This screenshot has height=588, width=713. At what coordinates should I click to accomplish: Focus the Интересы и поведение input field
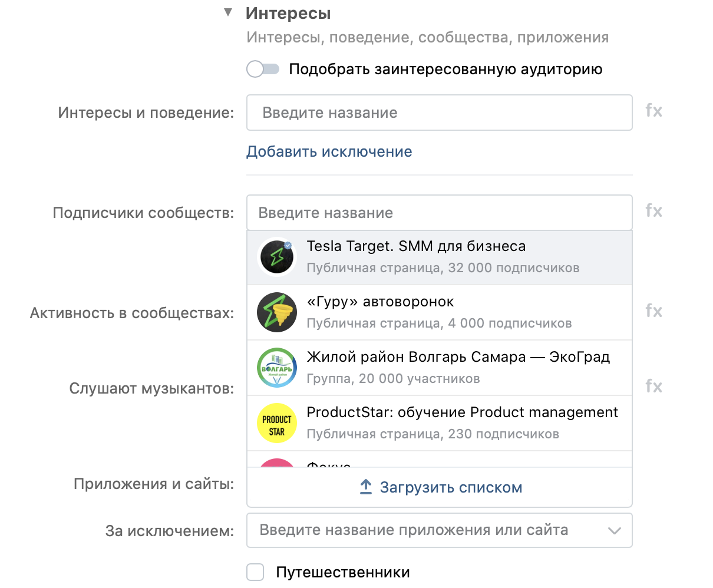[440, 113]
